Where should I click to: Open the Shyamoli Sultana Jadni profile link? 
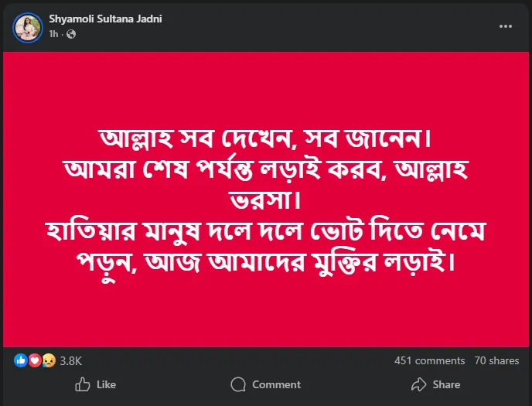106,19
